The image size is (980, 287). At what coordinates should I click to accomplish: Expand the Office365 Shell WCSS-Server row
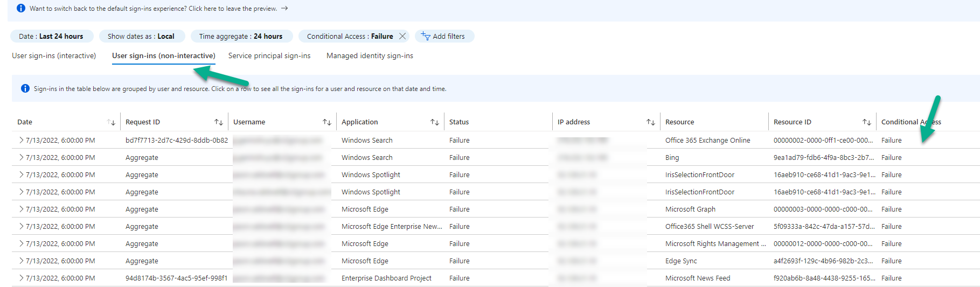point(22,226)
